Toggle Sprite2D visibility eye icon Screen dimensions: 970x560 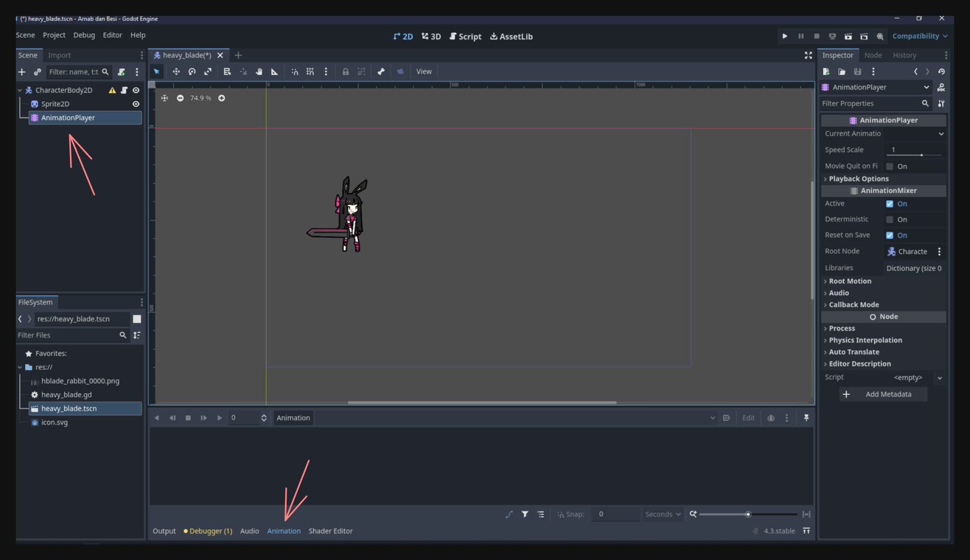(x=136, y=104)
